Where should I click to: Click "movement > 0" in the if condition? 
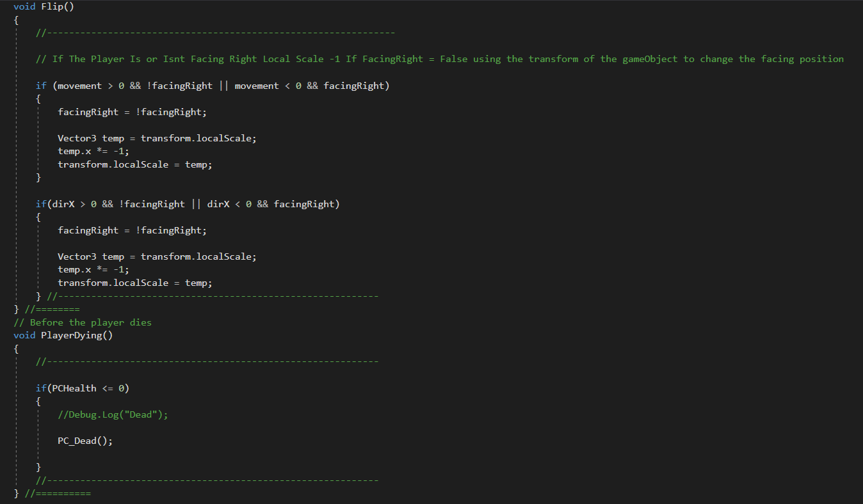[91, 86]
